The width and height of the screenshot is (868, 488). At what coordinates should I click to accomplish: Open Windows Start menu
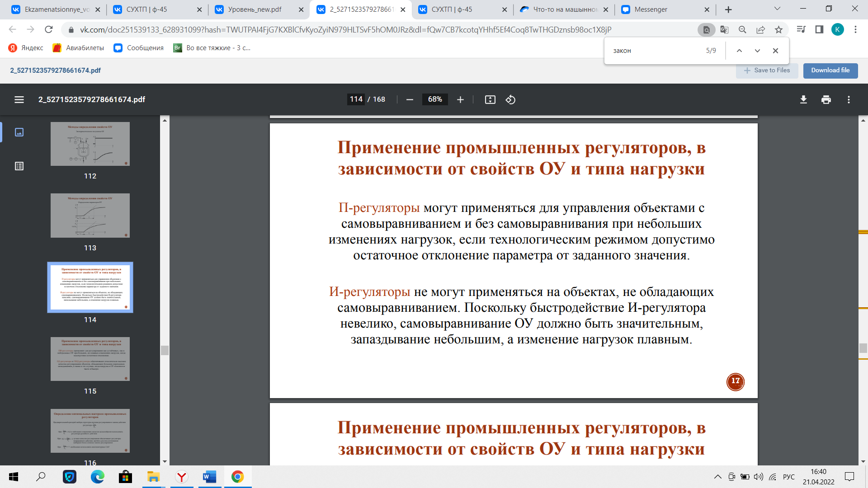pos(14,477)
